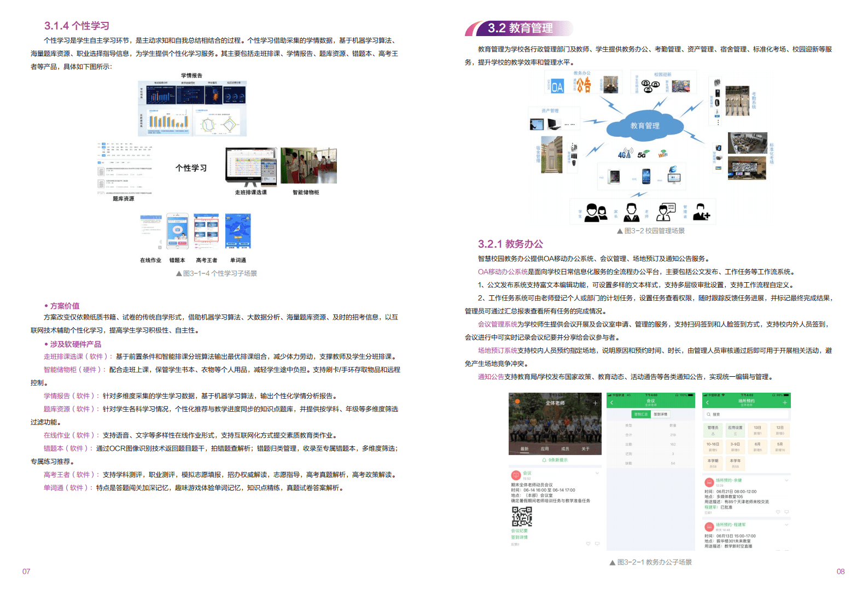Click the 学生自助注册 linked-users icon
This screenshot has height=589, width=868.
point(650,86)
